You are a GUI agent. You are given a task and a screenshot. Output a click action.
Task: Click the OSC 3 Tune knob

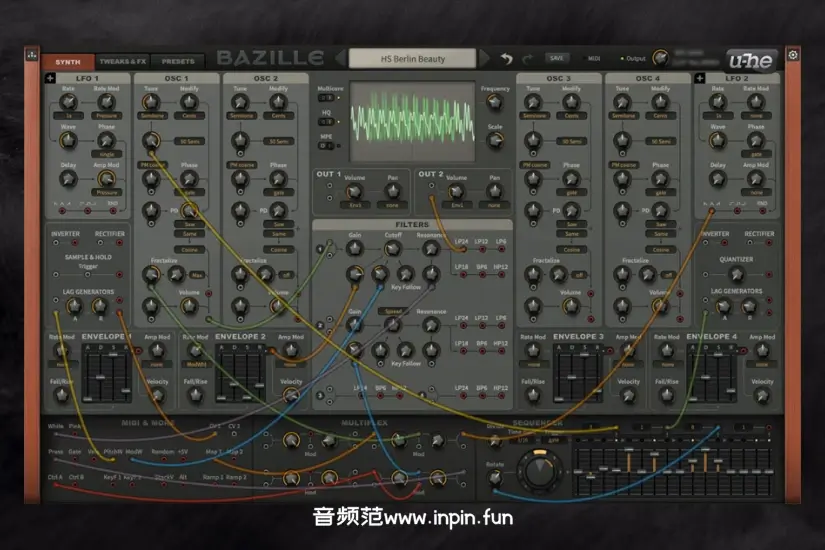pos(533,102)
